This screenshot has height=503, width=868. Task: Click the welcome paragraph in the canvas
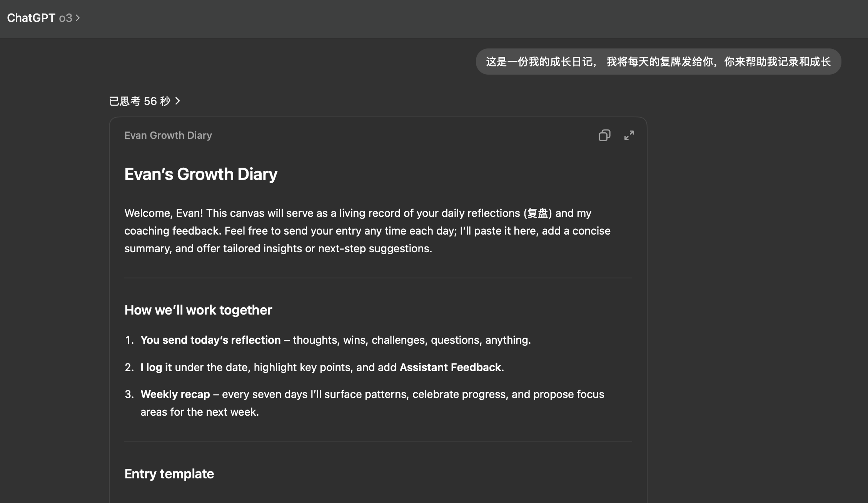pos(367,231)
